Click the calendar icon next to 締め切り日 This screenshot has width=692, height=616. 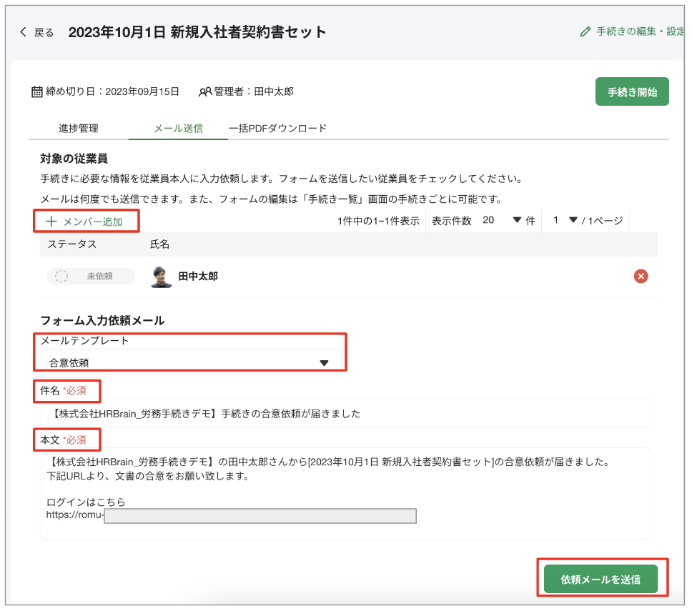[37, 91]
